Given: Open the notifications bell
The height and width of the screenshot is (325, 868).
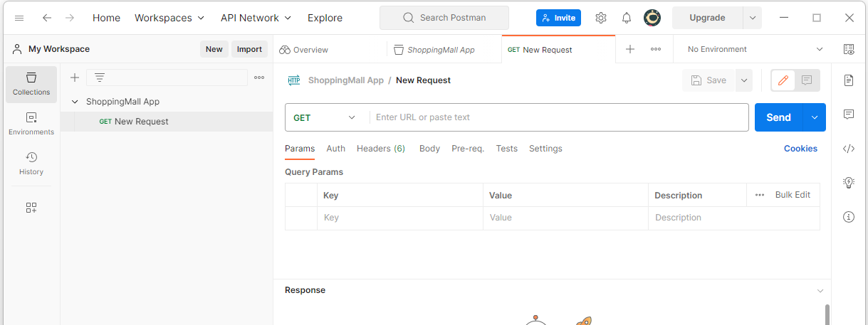Looking at the screenshot, I should (x=627, y=18).
